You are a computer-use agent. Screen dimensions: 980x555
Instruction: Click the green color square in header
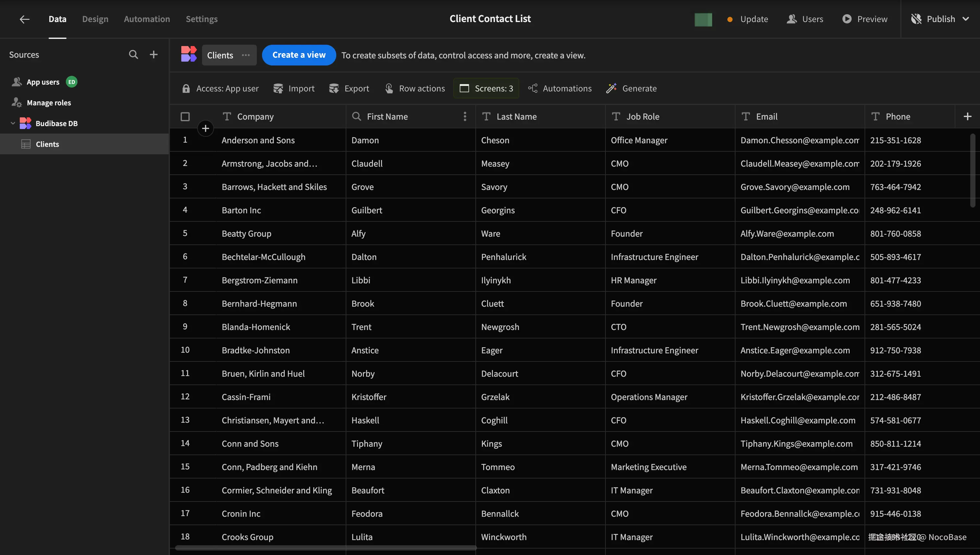[703, 19]
